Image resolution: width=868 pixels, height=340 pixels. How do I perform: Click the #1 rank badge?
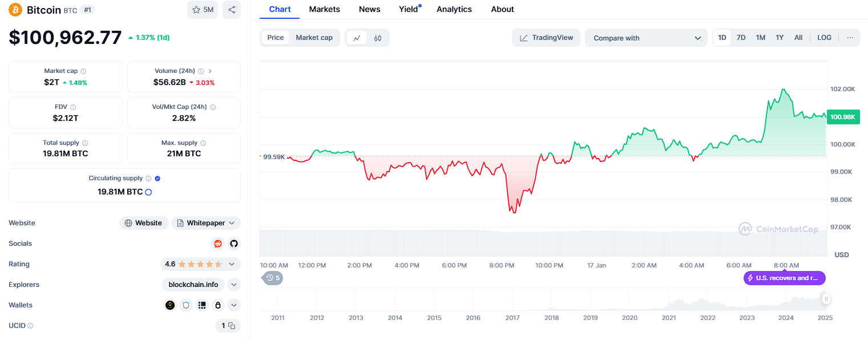(x=87, y=10)
